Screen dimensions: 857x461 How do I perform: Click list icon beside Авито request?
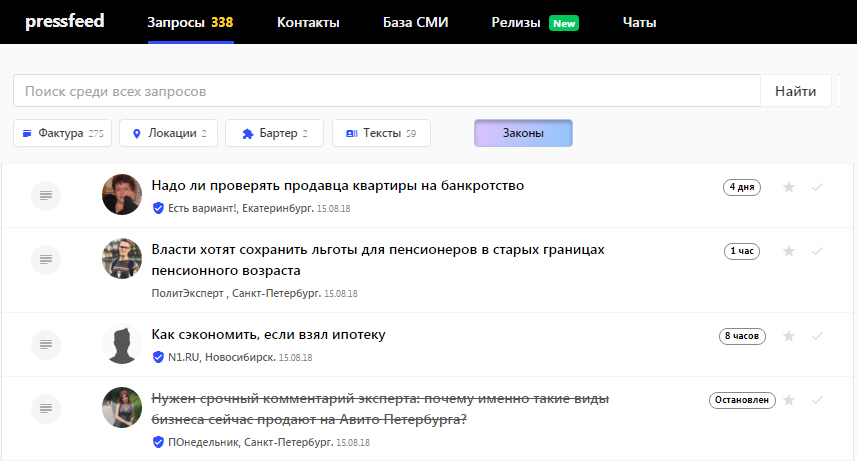pos(46,409)
